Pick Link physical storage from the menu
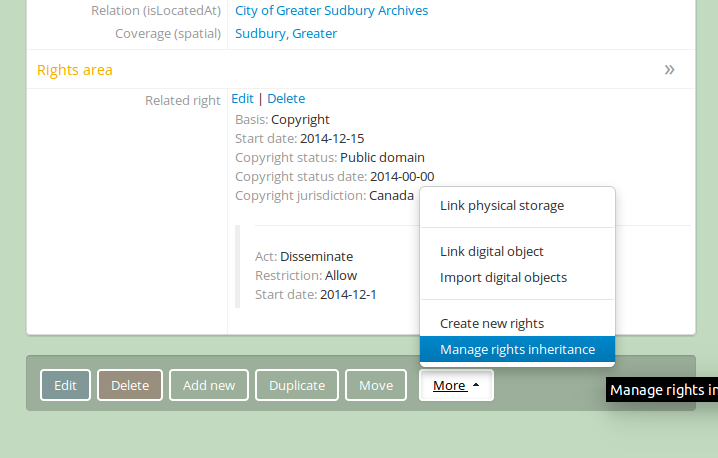718x458 pixels. [501, 206]
